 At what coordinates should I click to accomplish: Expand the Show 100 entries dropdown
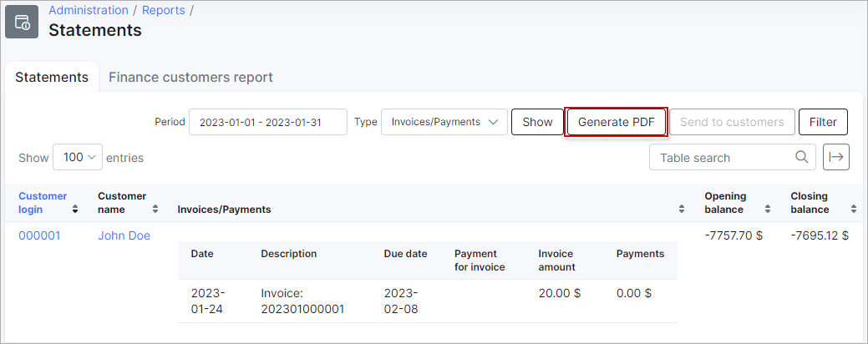click(78, 157)
